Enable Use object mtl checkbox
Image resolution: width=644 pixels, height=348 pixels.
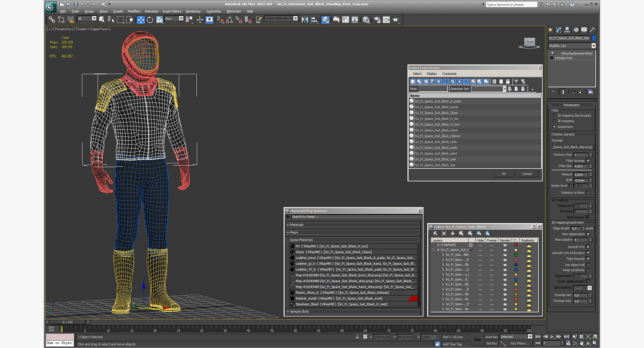click(588, 264)
